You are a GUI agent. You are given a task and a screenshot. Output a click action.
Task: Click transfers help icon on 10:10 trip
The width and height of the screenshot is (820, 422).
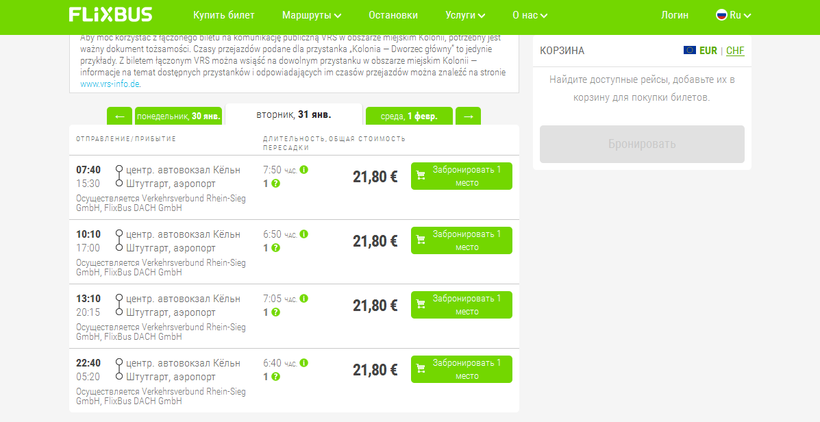pyautogui.click(x=275, y=248)
